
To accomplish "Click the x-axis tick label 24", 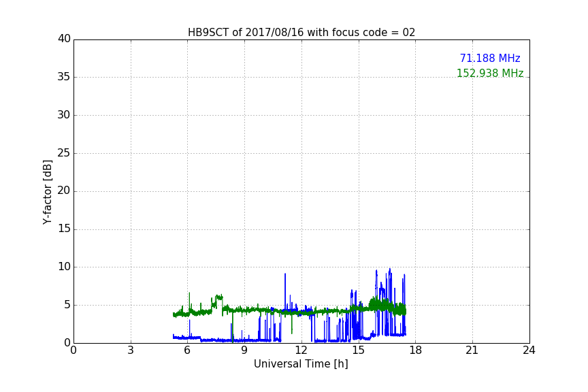I will click(x=529, y=351).
